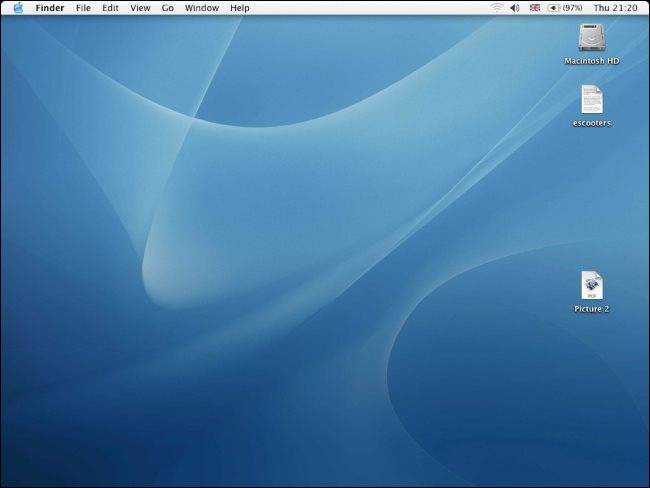Open the Go menu

point(167,8)
